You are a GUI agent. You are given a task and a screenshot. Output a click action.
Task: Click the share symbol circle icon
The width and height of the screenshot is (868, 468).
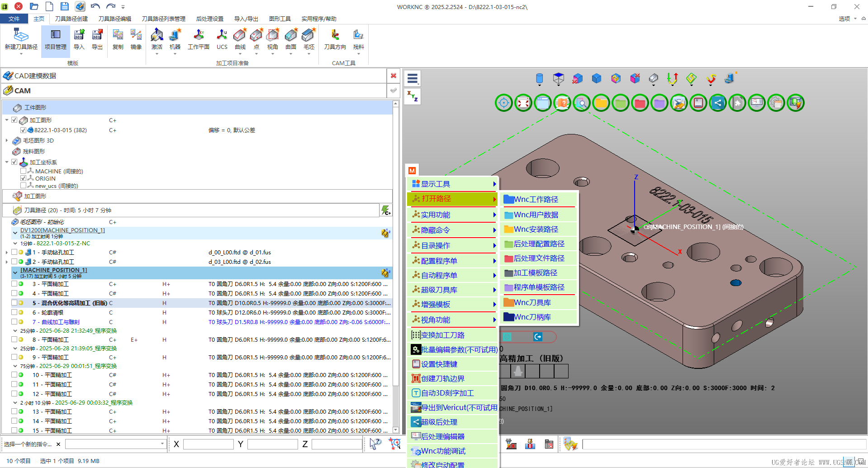717,103
